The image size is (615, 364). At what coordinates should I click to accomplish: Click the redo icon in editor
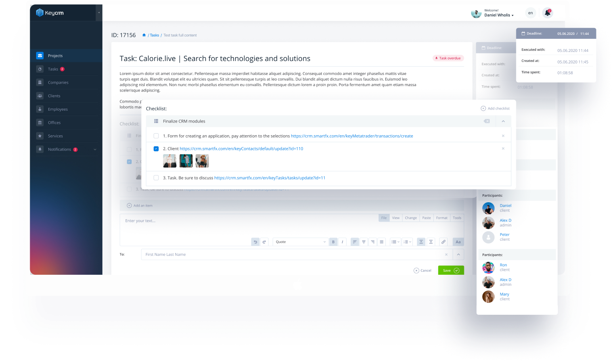[x=264, y=242]
